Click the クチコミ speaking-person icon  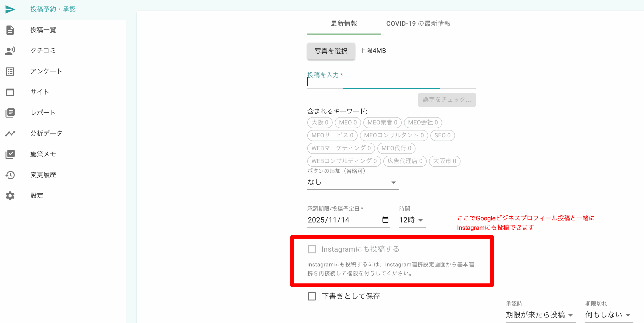(x=10, y=51)
